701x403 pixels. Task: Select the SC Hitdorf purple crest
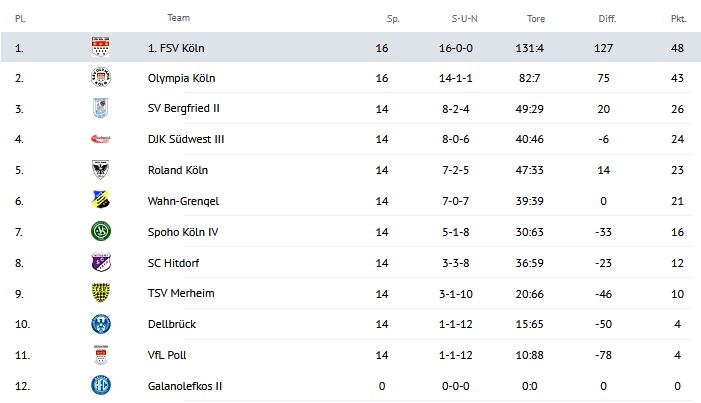[x=100, y=262]
